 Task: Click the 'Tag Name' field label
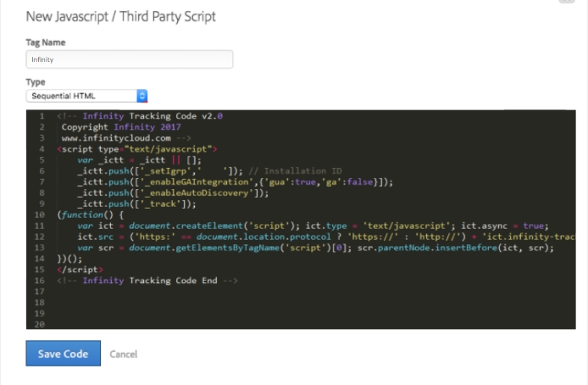point(46,42)
